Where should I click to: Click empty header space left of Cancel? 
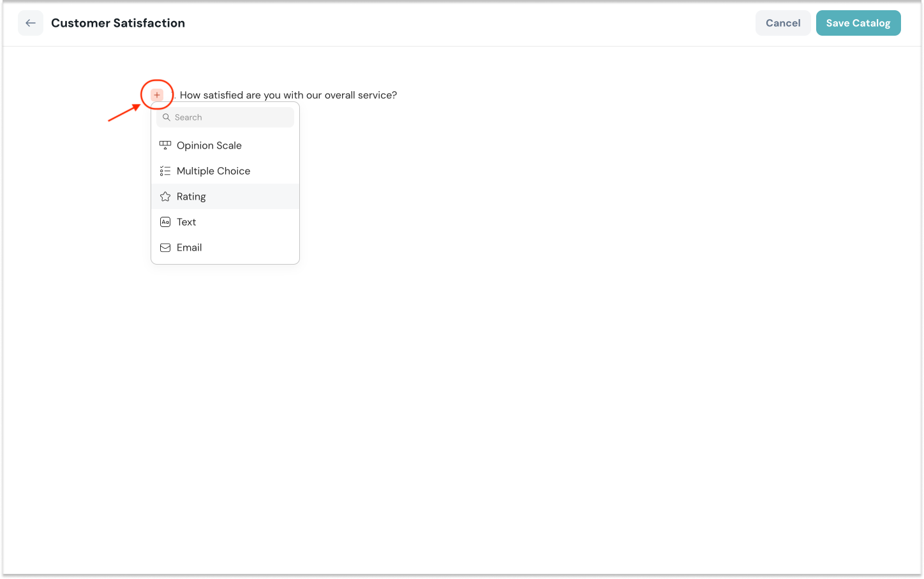tap(510, 23)
